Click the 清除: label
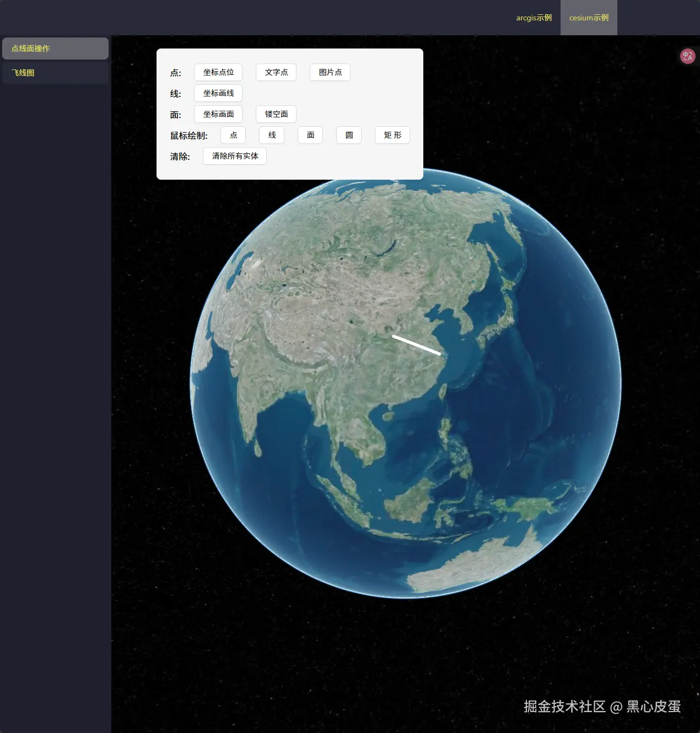Screen dimensions: 700x733 tap(180, 157)
